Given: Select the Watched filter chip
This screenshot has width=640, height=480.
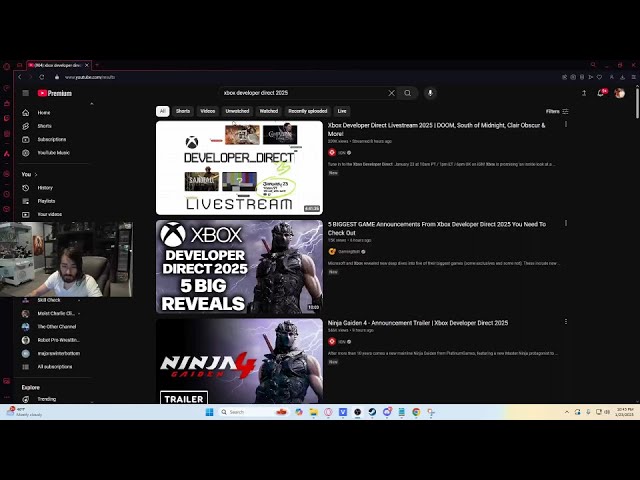Looking at the screenshot, I should point(269,111).
